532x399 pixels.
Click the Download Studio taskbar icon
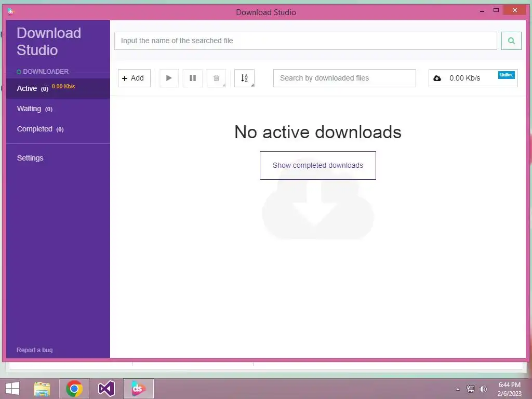(x=138, y=389)
